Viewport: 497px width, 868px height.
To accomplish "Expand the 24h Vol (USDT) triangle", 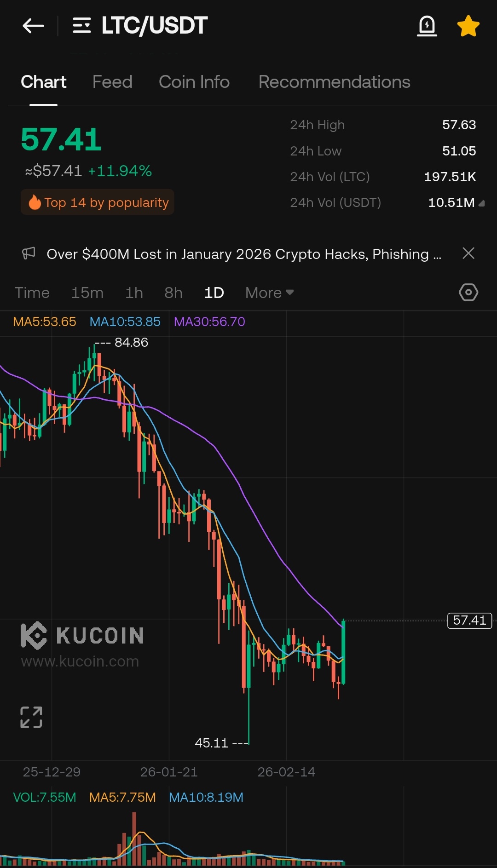I will pyautogui.click(x=482, y=203).
